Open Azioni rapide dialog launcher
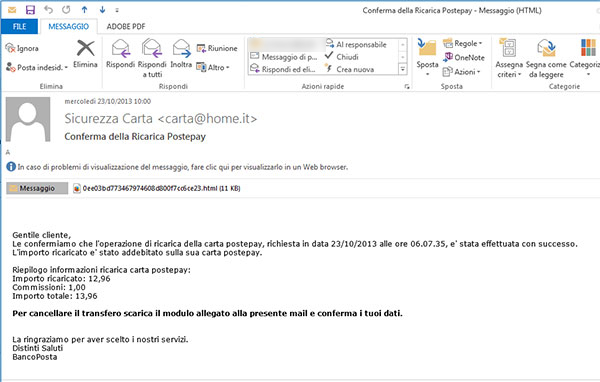The width and height of the screenshot is (600, 382). 407,87
